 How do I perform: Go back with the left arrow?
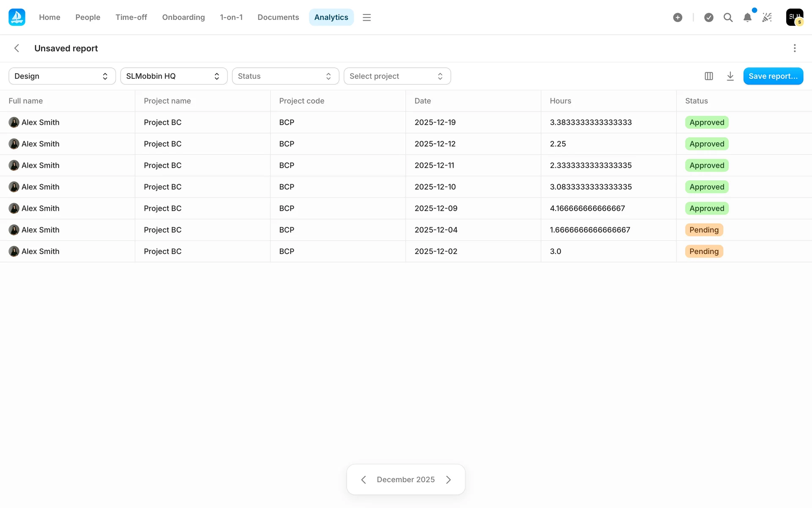17,48
